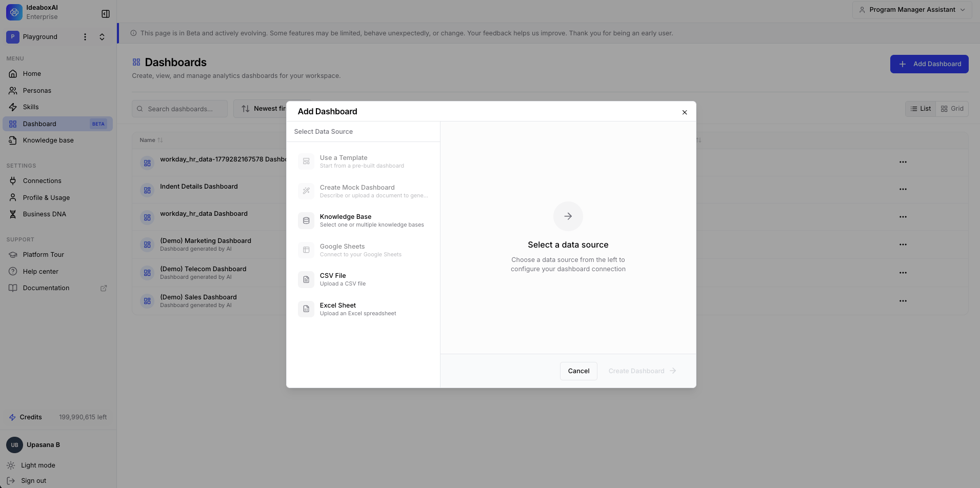The image size is (980, 488).
Task: Open workday_hr_data Dashboard name
Action: (204, 214)
